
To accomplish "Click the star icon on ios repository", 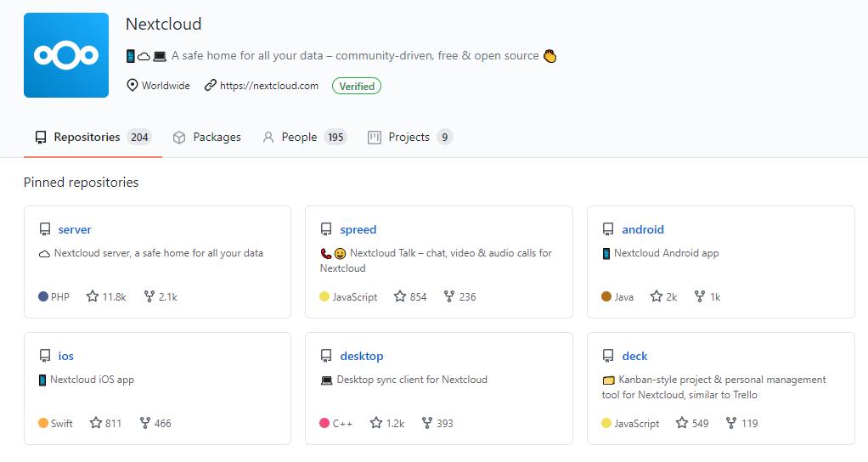I will tap(95, 423).
